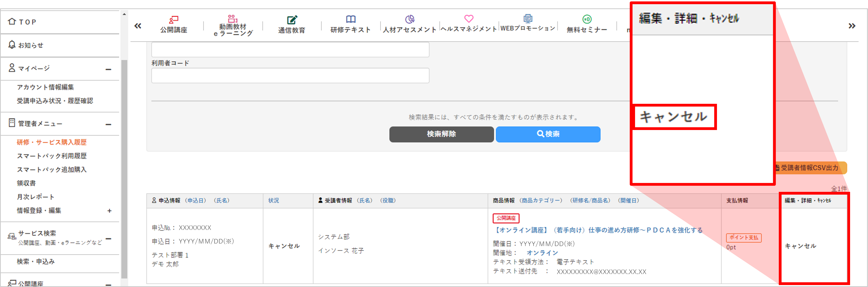Image resolution: width=868 pixels, height=287 pixels.
Task: Select the 通信教育 pencil icon
Action: 292,20
